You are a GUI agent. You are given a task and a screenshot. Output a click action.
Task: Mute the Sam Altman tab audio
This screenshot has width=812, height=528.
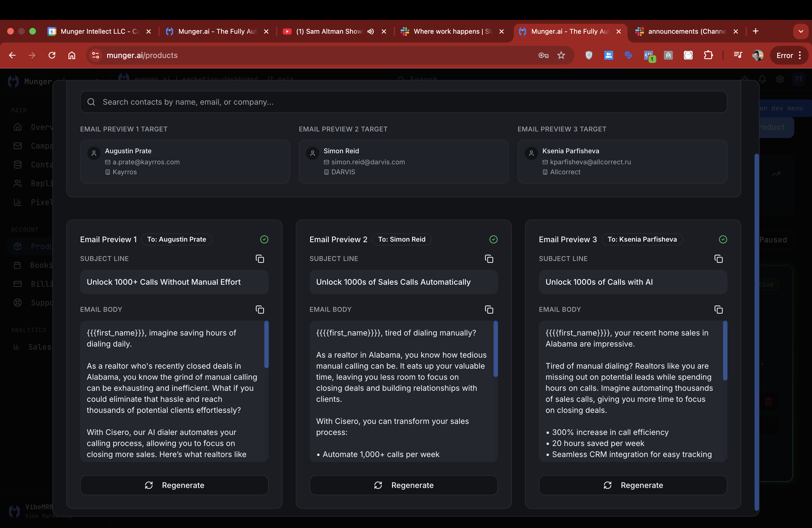371,31
